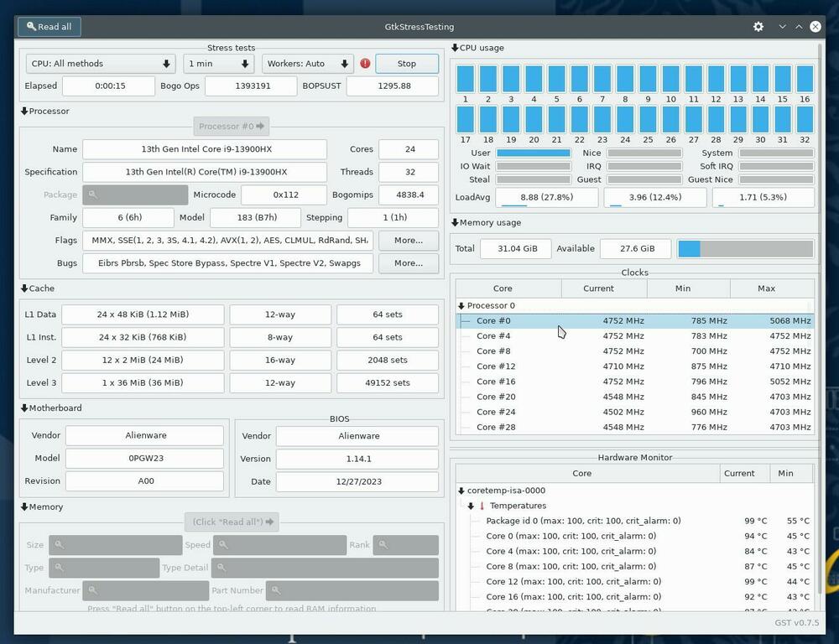Click More... next to Flags

(408, 240)
